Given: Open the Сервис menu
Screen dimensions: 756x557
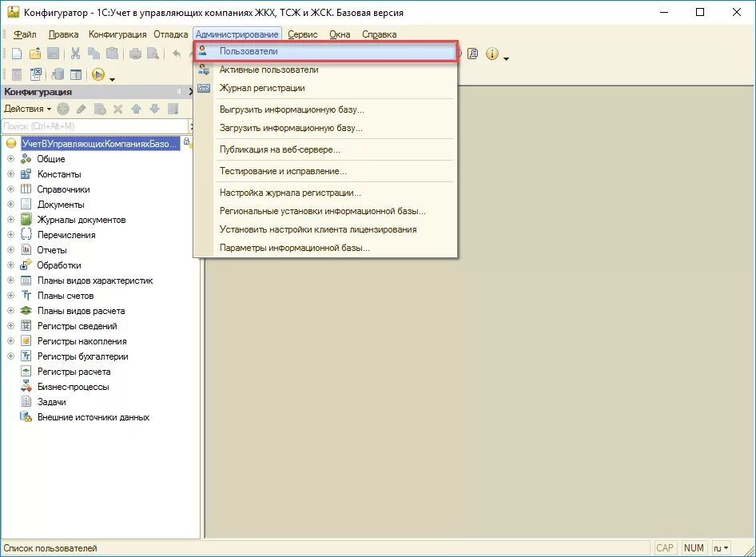Looking at the screenshot, I should [x=303, y=34].
